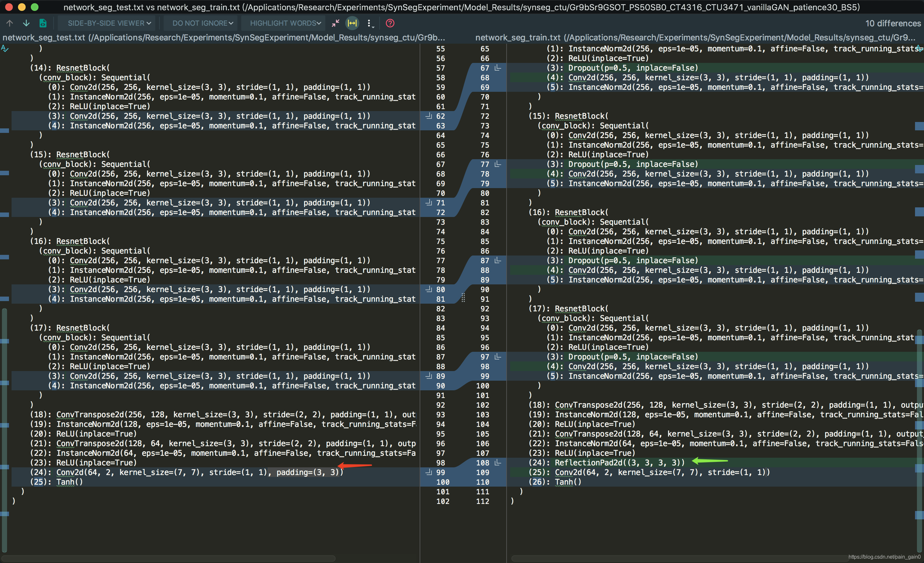Open help via the question mark icon
The height and width of the screenshot is (563, 924).
click(x=390, y=23)
